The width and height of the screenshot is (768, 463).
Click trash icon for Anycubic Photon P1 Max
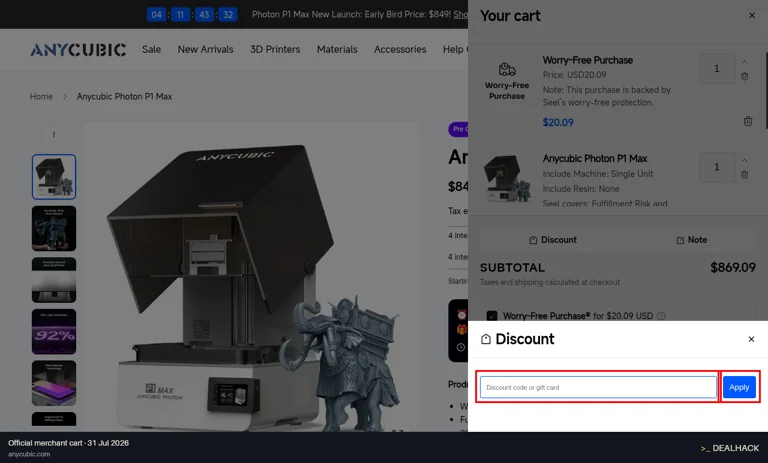pyautogui.click(x=744, y=174)
